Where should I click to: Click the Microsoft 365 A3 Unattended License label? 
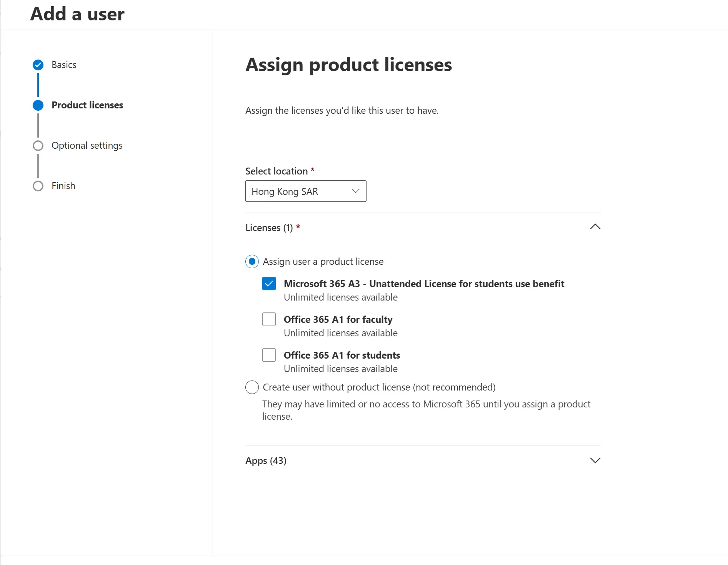[x=424, y=284]
